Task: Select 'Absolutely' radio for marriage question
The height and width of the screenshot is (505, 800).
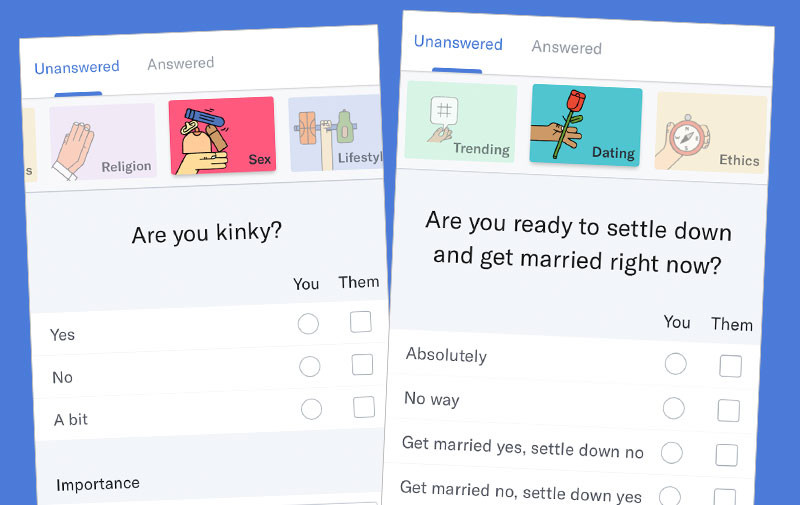Action: (676, 363)
